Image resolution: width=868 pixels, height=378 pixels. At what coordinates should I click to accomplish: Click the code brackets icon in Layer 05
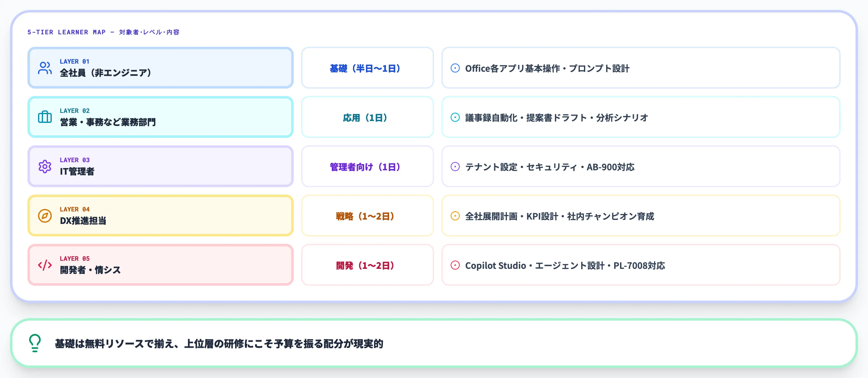click(45, 265)
